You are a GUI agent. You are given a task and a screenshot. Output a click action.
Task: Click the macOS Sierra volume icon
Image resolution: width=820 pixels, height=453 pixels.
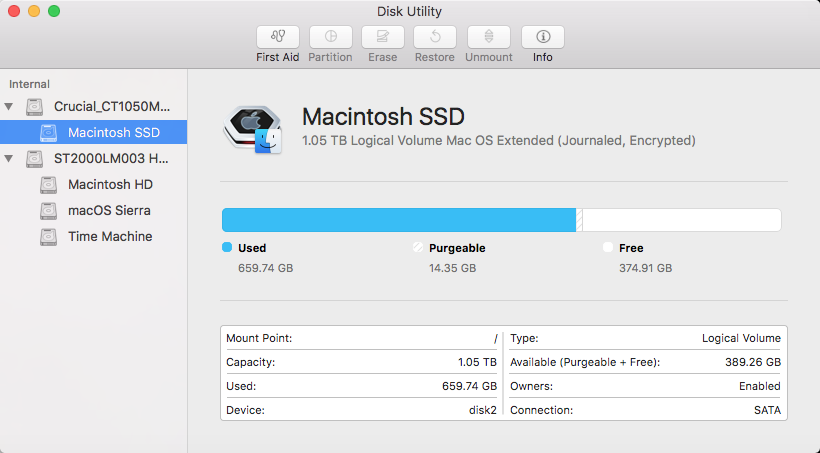pos(49,211)
